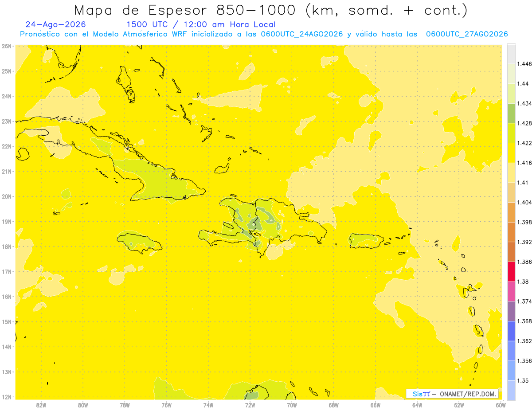532x411 pixels.
Task: Click the 1.356 color bar value
Action: pos(524,361)
